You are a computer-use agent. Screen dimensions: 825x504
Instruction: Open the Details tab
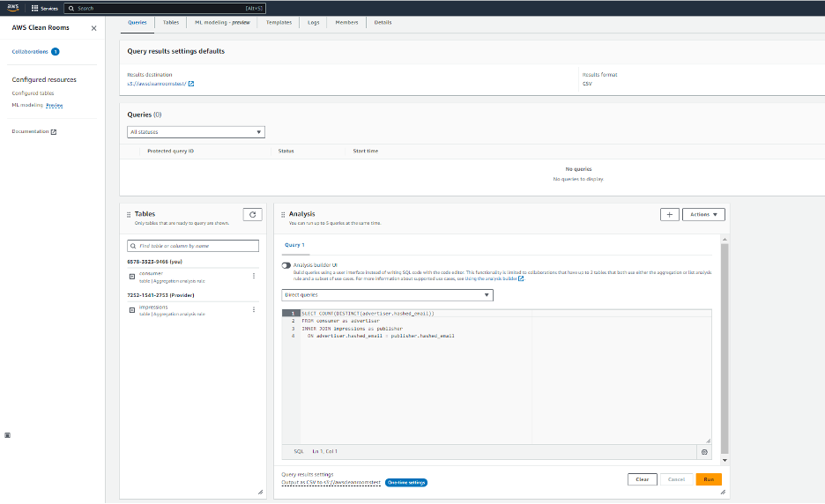click(x=383, y=23)
